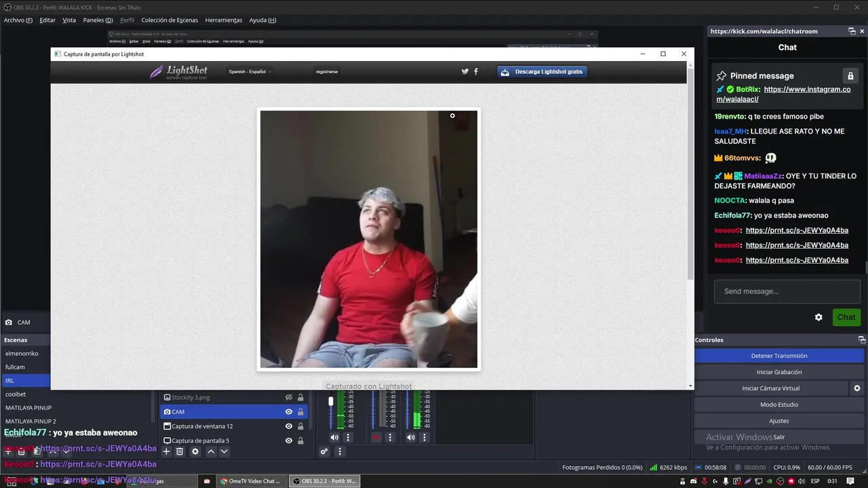This screenshot has width=868, height=488.
Task: Mute the first audio mixer channel
Action: pyautogui.click(x=334, y=438)
